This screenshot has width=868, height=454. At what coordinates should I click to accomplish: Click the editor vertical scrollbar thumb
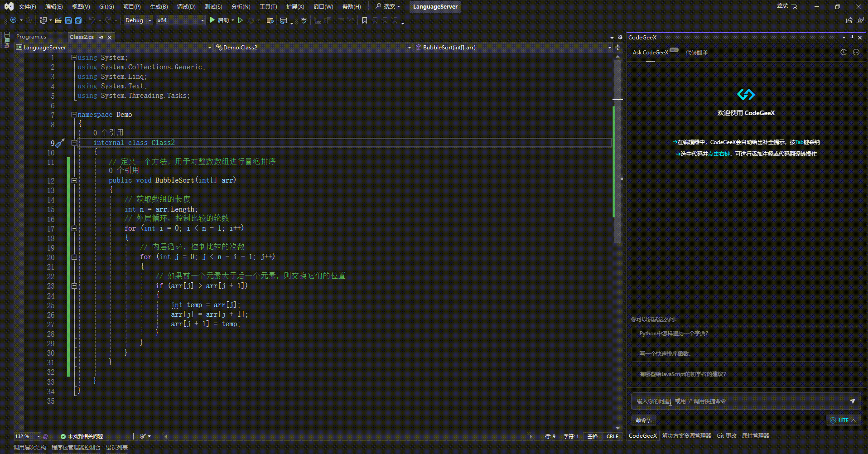coord(617,152)
